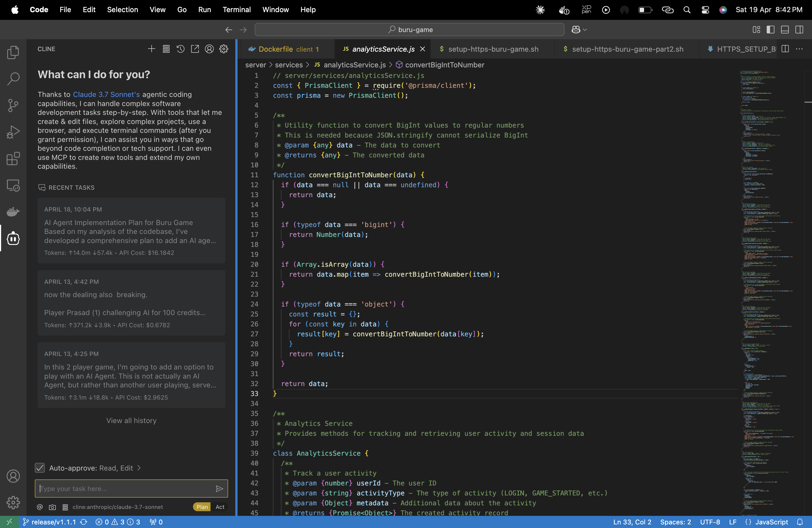Open Source Control in the sidebar
Viewport: 812px width, 528px height.
[13, 105]
